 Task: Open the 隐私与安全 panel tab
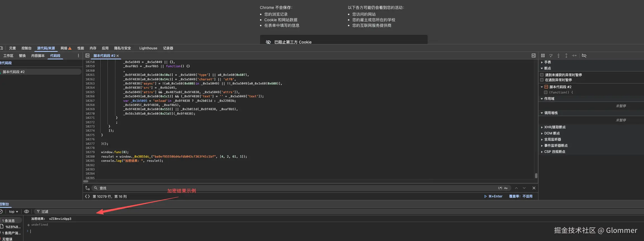coord(122,48)
